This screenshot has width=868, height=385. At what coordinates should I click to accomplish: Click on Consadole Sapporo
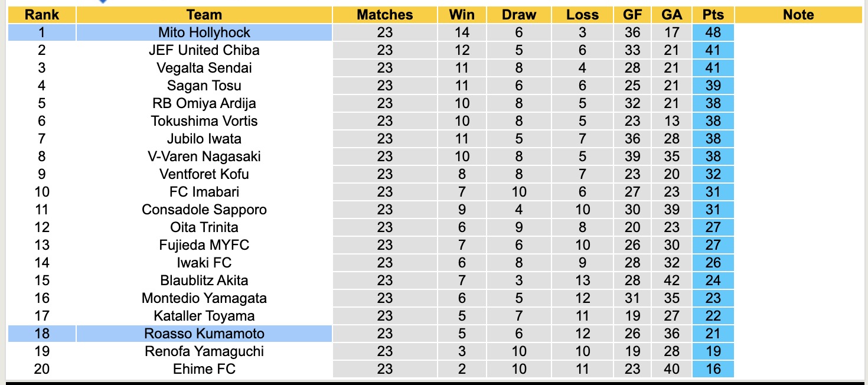204,210
